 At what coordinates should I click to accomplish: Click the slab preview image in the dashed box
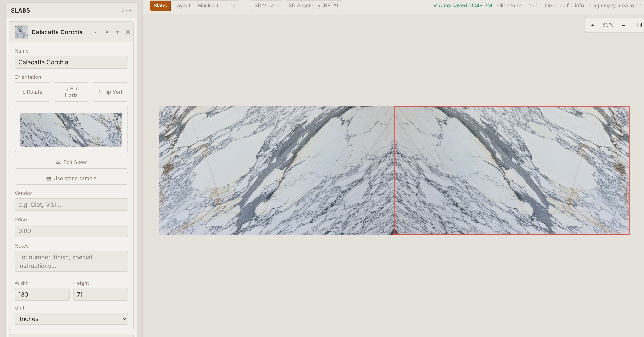(71, 130)
